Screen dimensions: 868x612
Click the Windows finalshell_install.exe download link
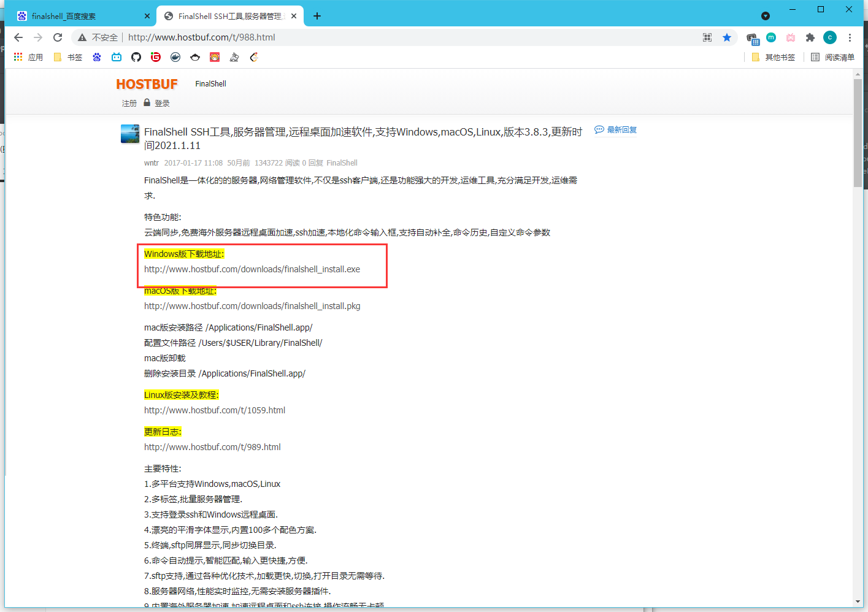point(252,269)
